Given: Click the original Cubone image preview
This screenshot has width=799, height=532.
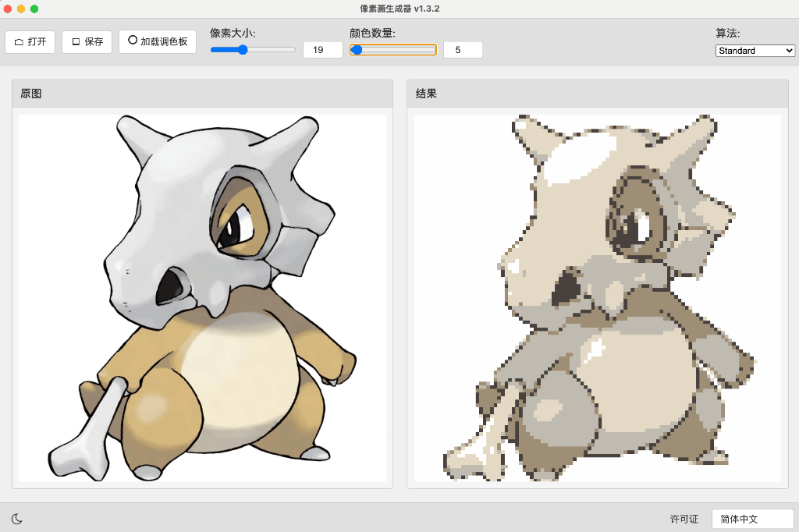Looking at the screenshot, I should click(x=202, y=298).
